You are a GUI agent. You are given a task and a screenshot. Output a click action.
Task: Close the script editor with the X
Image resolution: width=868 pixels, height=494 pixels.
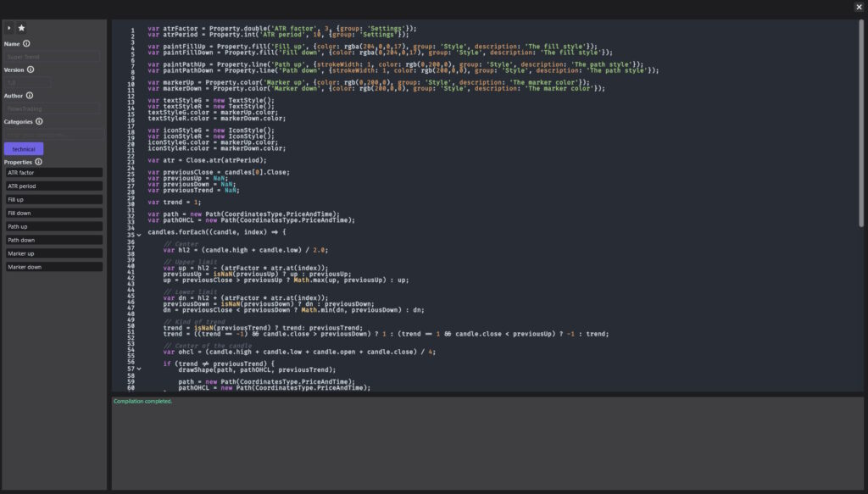(x=859, y=7)
